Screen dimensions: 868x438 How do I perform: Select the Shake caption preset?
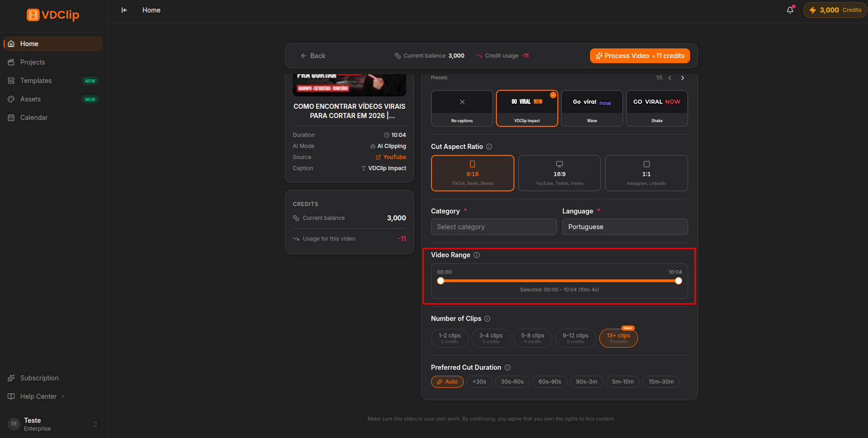pos(657,108)
